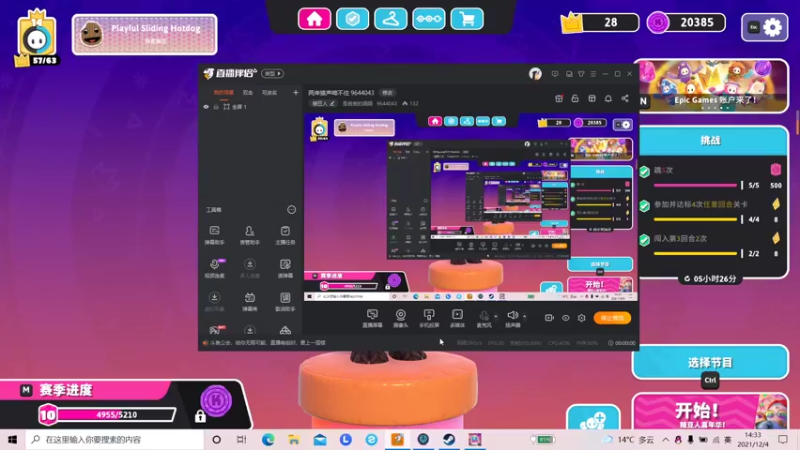
Task: Expand the speaker volume arrow
Action: [524, 316]
